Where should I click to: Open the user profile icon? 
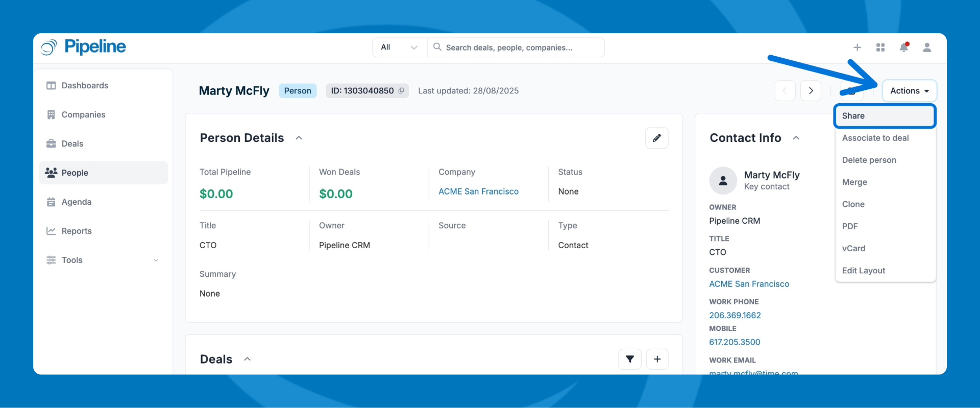927,47
